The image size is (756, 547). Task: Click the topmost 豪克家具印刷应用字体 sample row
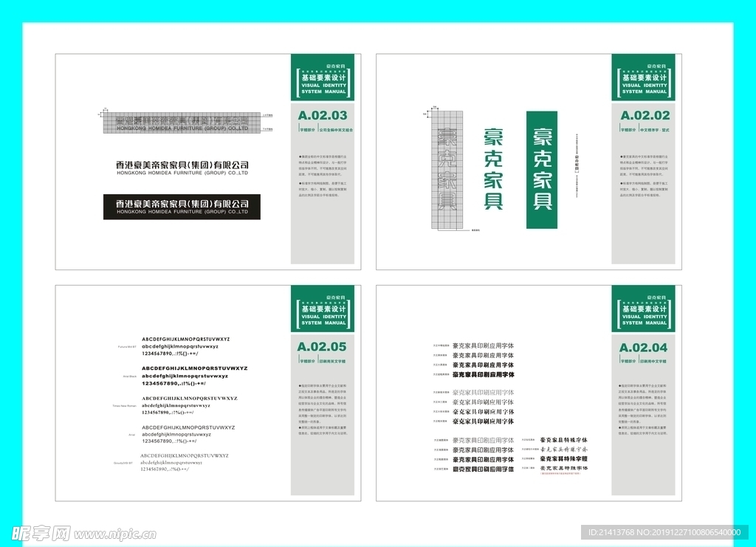483,345
